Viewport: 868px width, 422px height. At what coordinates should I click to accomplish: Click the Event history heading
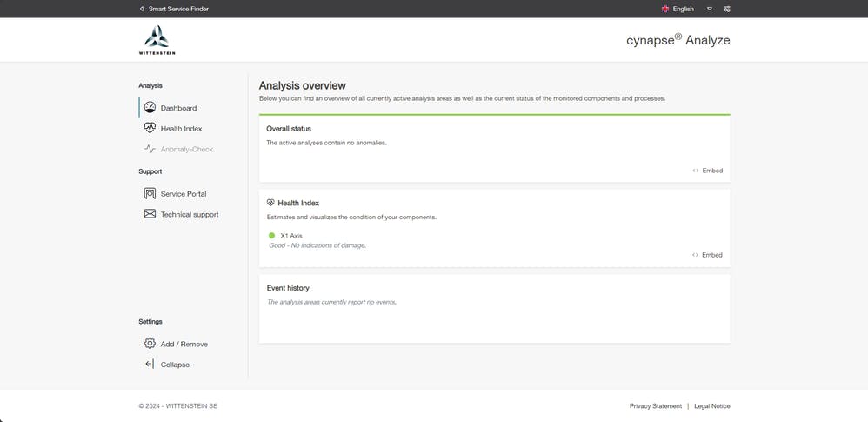pyautogui.click(x=288, y=288)
